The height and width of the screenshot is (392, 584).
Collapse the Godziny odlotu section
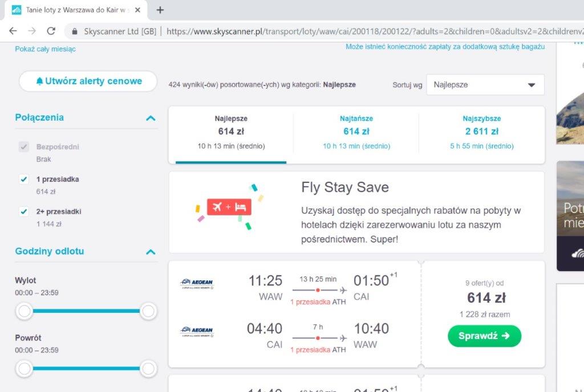click(x=151, y=252)
